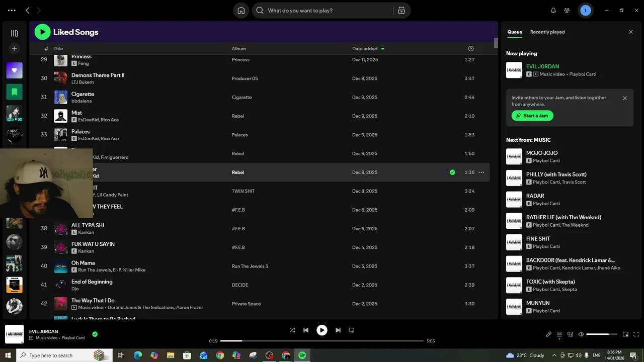644x362 pixels.
Task: Select RADAR in the queue
Action: (x=570, y=199)
